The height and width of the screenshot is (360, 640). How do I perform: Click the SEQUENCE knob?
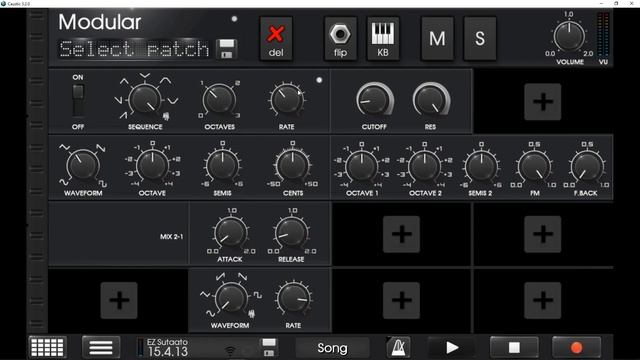(x=145, y=100)
